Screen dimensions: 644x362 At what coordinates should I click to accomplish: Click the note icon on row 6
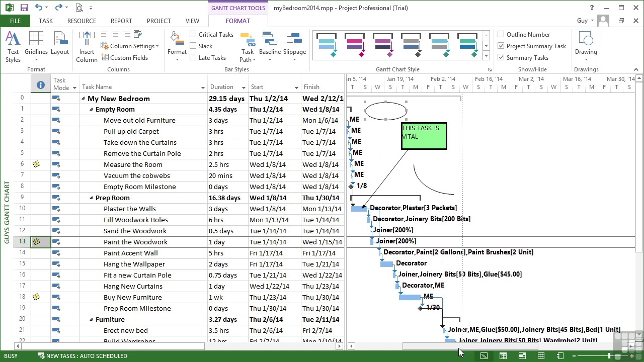coord(36,164)
